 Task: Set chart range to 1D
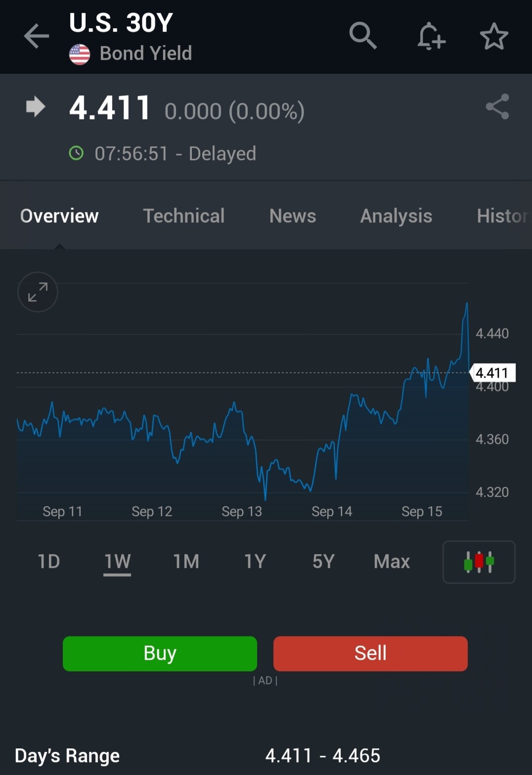pos(49,561)
